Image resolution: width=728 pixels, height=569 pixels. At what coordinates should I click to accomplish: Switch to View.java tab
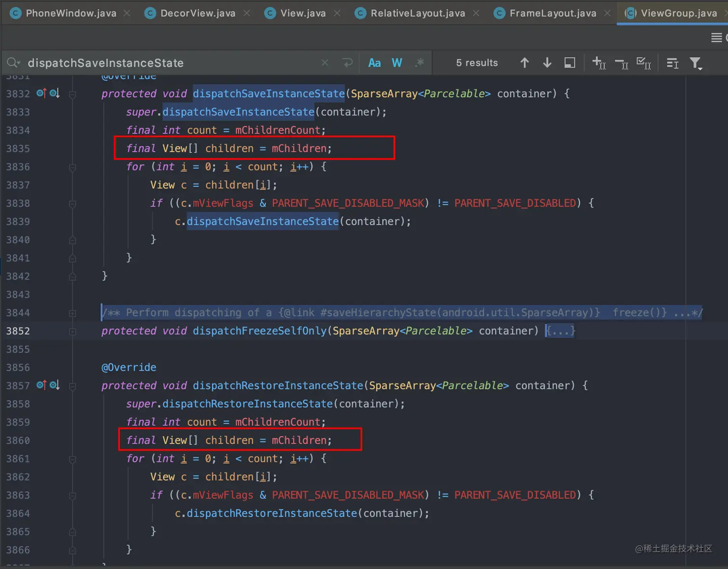[303, 13]
